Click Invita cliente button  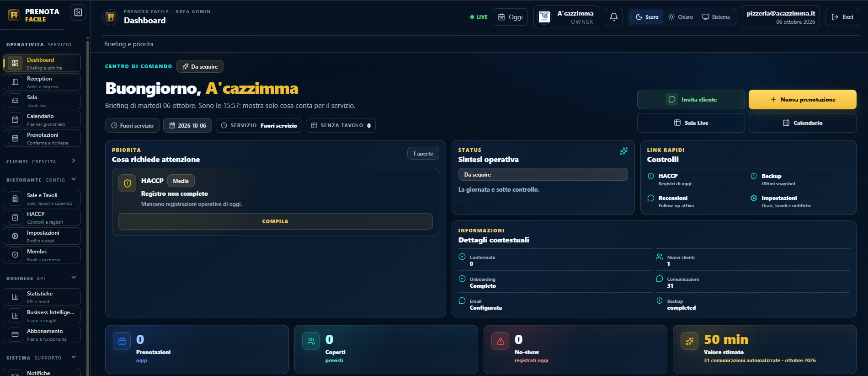(x=691, y=99)
